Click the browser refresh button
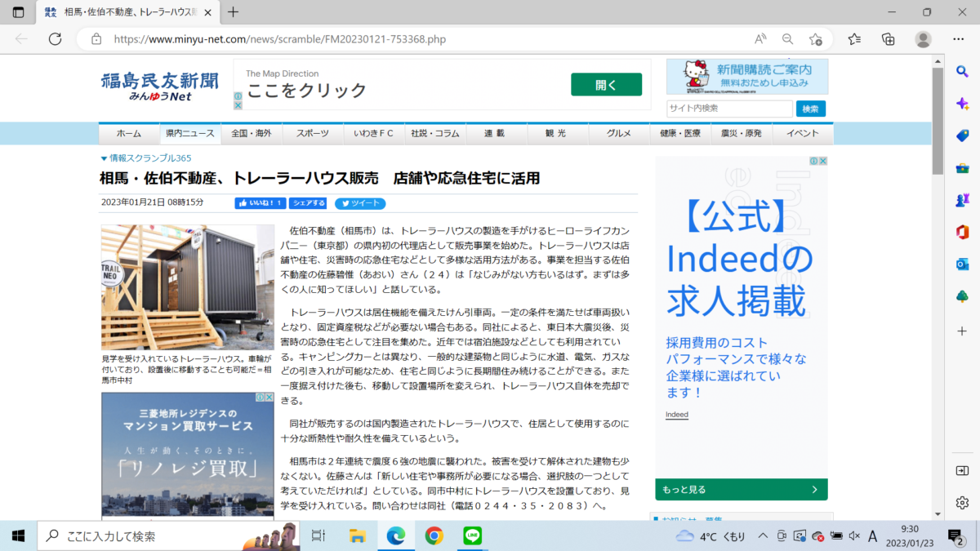Screen dimensions: 980x551 pos(55,39)
